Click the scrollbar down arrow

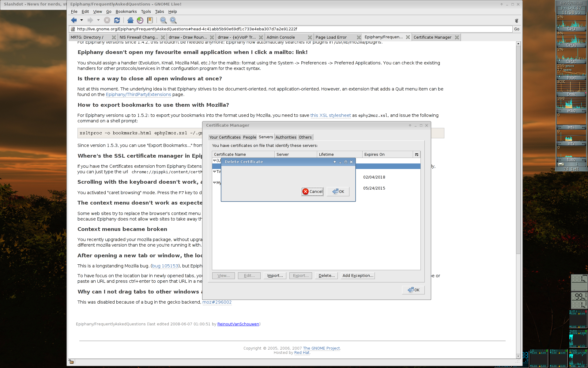(x=518, y=356)
